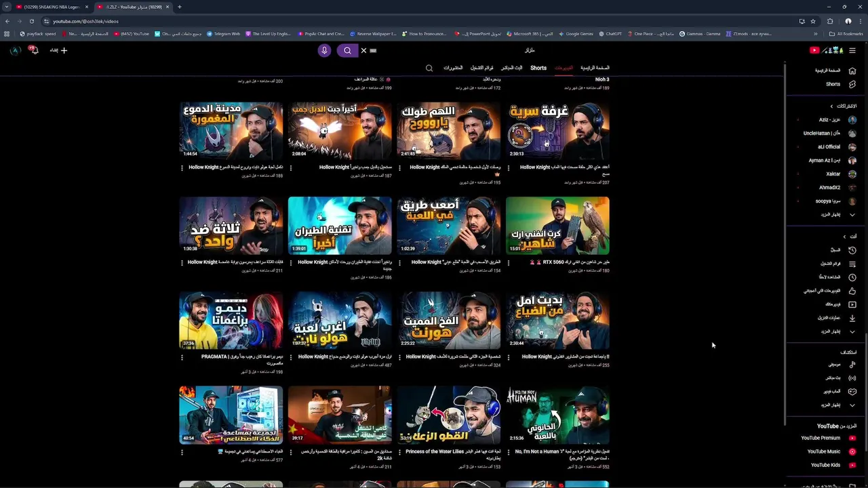Open the Watch Later clock icon
The width and height of the screenshot is (868, 488).
(852, 277)
